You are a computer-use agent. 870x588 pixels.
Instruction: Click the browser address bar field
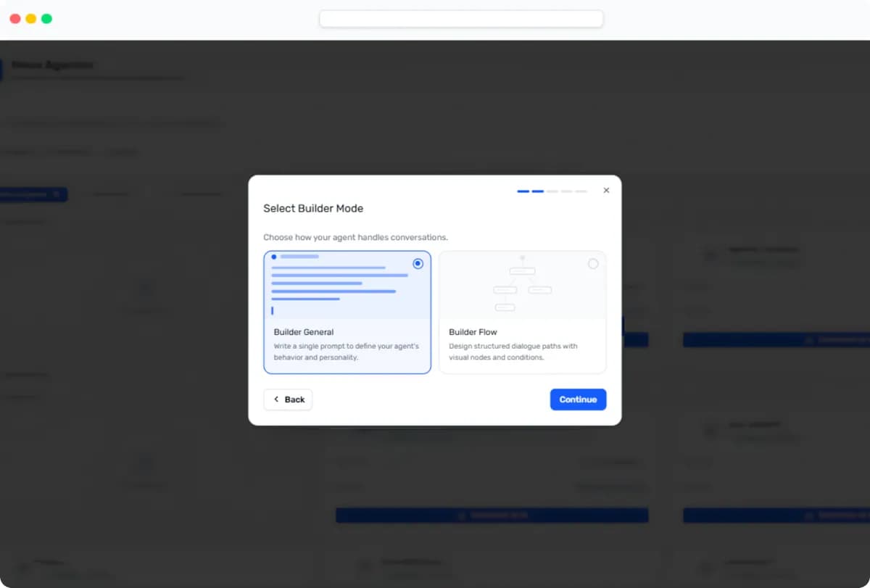coord(461,19)
